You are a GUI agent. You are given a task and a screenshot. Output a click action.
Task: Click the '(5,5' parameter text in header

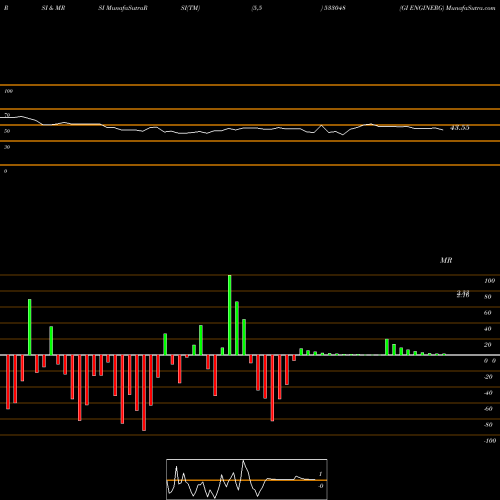(257, 8)
